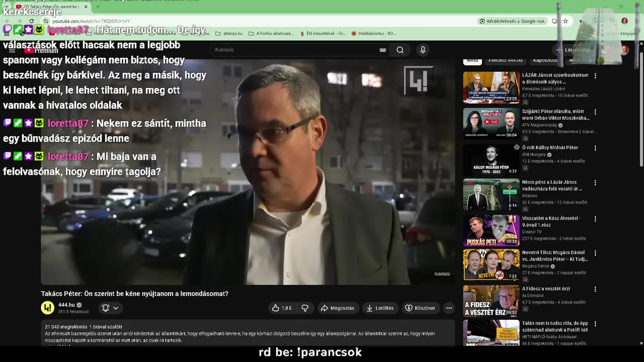The height and width of the screenshot is (362, 644).
Task: Open title 'Visszatért a Kész Átverés! - 9.évad 1.rész'
Action: 551,222
